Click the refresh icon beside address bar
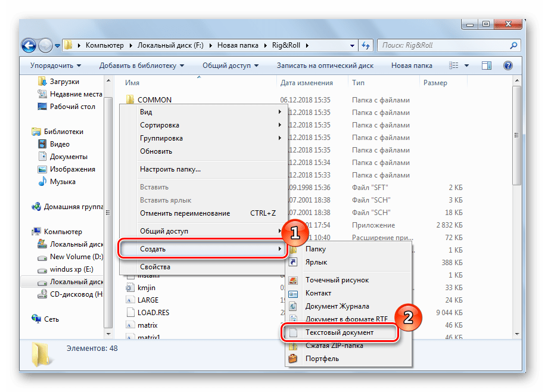 365,45
